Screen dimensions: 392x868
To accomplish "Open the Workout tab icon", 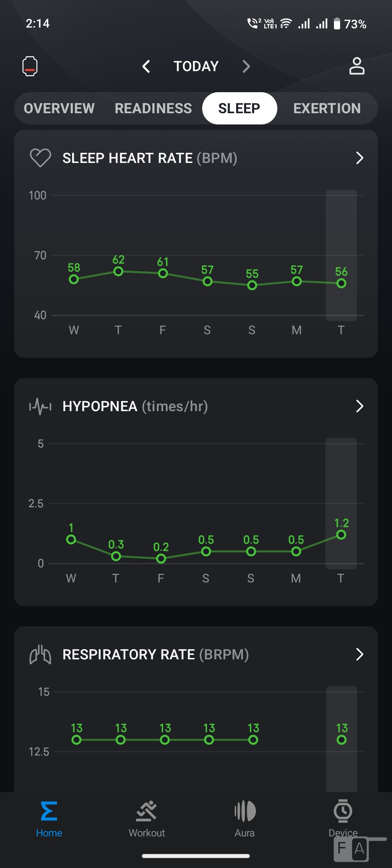I will [147, 811].
